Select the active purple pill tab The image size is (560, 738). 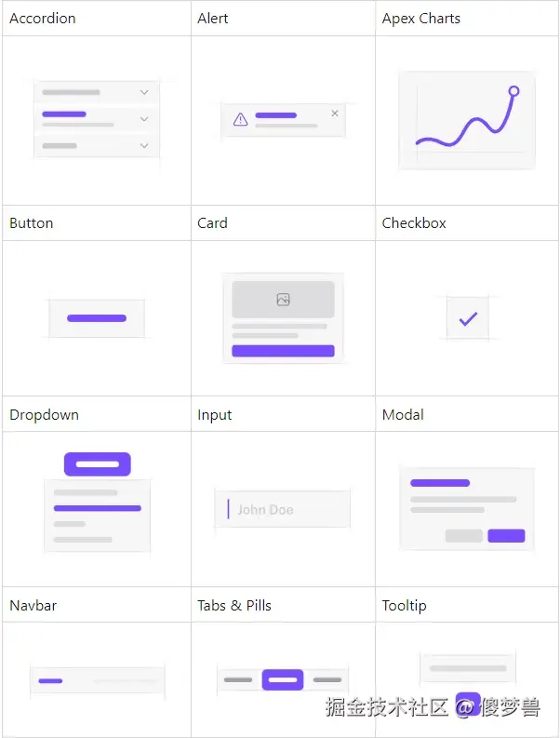pyautogui.click(x=283, y=680)
